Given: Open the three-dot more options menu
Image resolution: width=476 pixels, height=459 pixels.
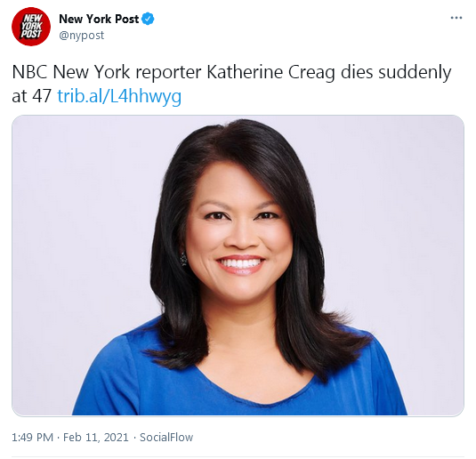Looking at the screenshot, I should tap(456, 18).
